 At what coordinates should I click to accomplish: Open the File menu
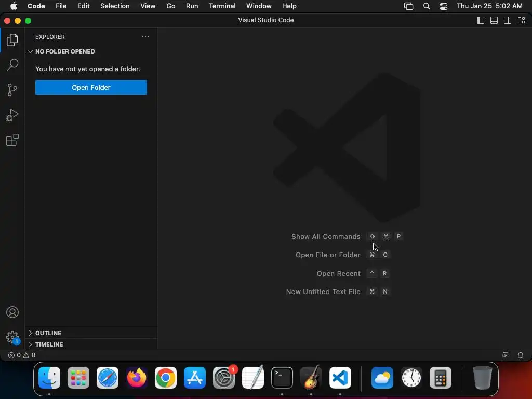pyautogui.click(x=61, y=6)
